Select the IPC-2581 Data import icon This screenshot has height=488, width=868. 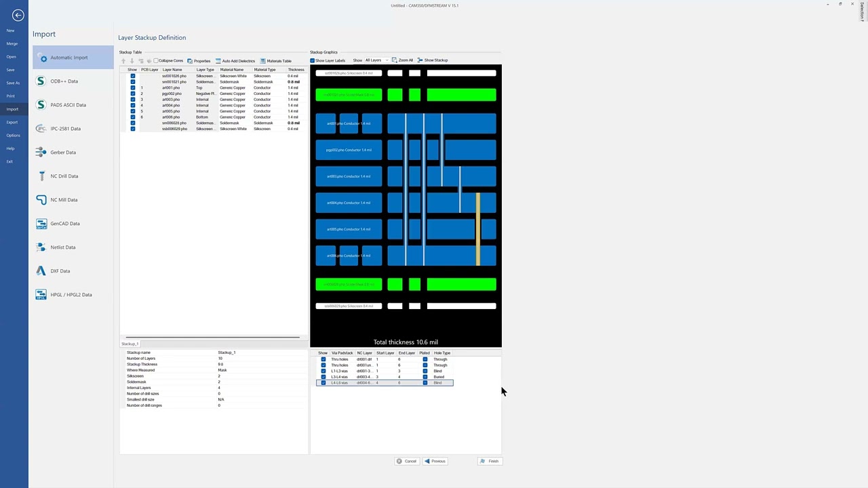[41, 129]
